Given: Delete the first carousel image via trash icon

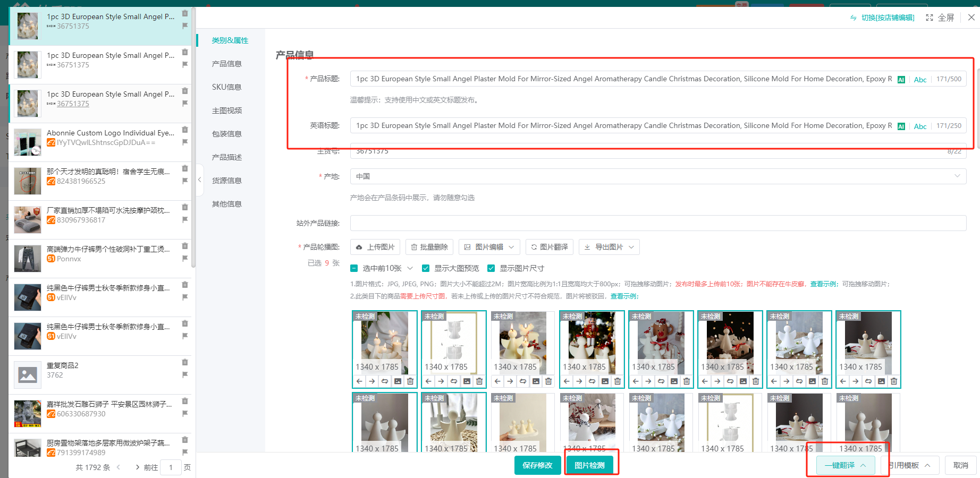Looking at the screenshot, I should point(410,381).
